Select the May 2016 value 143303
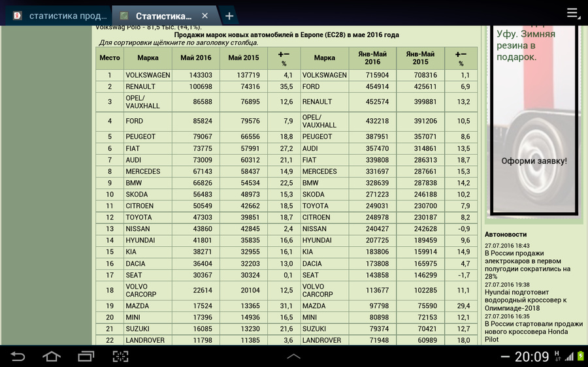This screenshot has height=367, width=588. pos(201,75)
